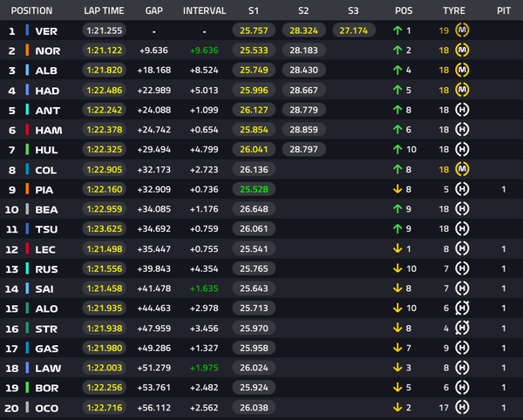The image size is (523, 420).
Task: Click the PIT column header
Action: click(x=504, y=10)
